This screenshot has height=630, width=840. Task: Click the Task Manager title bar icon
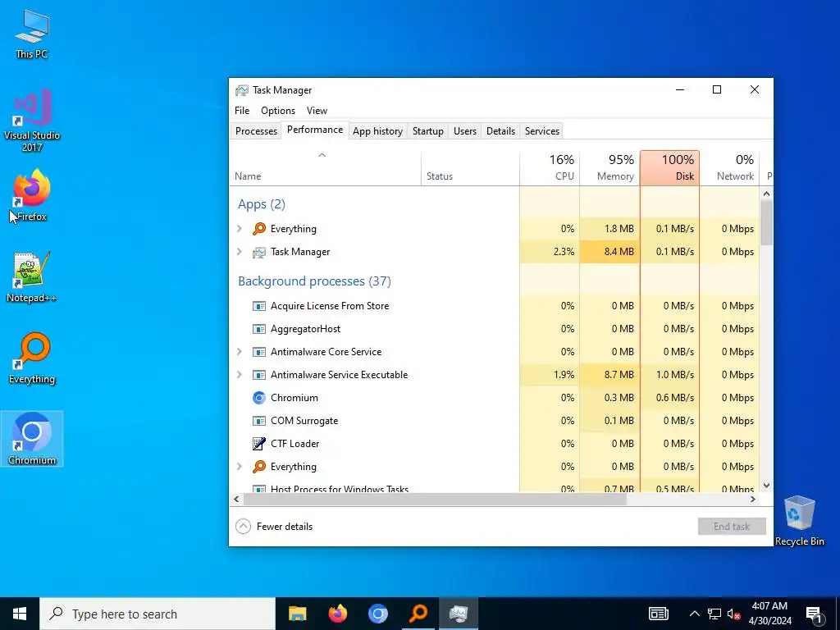[242, 90]
